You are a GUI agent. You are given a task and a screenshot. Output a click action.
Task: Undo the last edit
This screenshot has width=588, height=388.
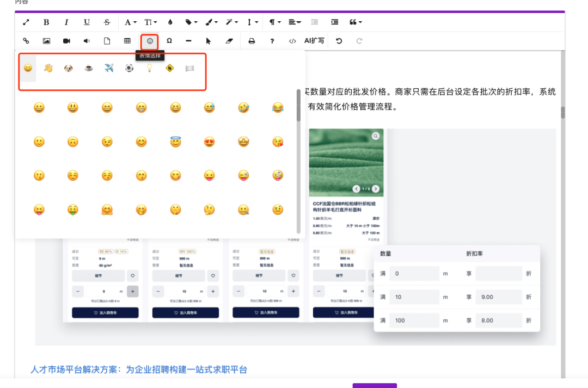coord(339,41)
